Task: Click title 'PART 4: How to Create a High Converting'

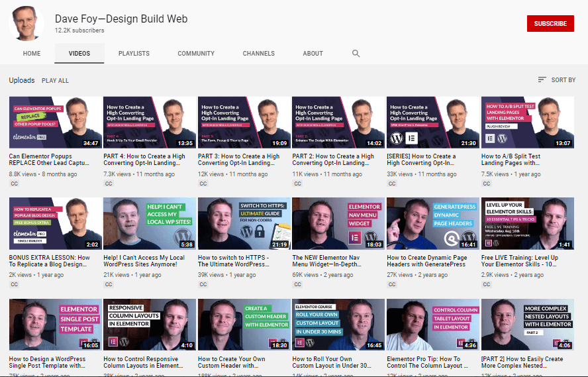Action: click(144, 160)
